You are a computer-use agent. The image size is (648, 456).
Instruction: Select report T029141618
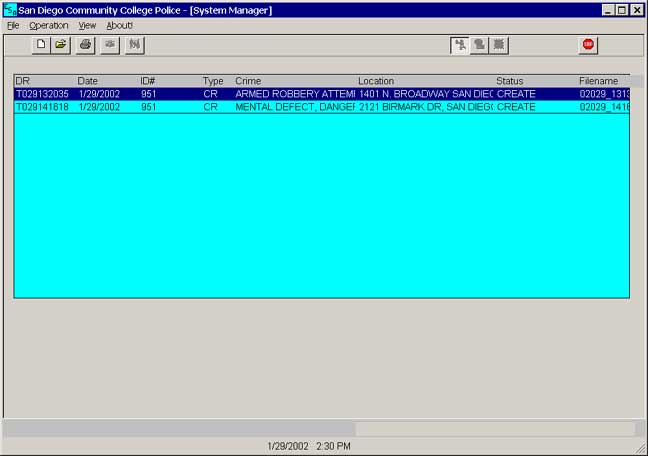[x=322, y=107]
